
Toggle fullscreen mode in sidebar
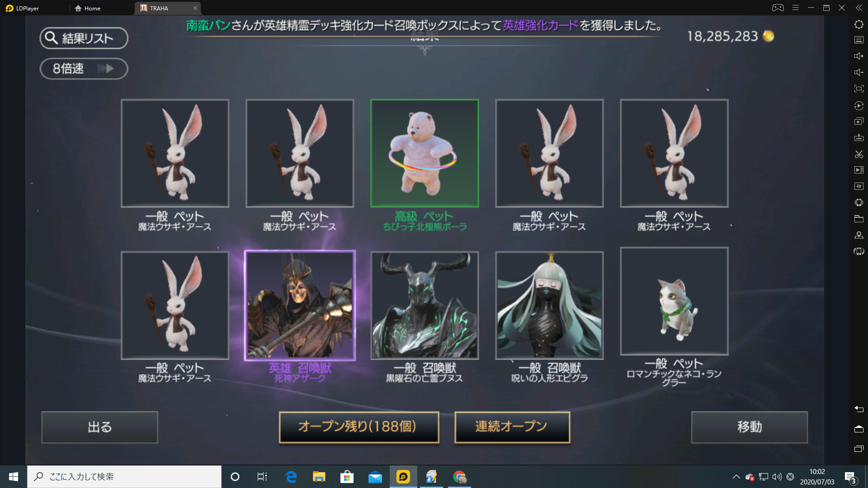[859, 89]
